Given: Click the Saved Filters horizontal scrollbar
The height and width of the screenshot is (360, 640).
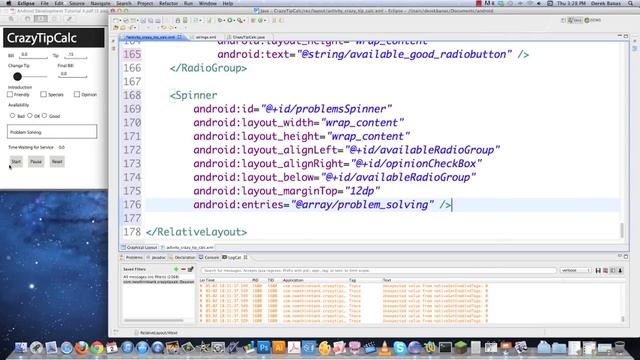Looking at the screenshot, I should point(153,320).
